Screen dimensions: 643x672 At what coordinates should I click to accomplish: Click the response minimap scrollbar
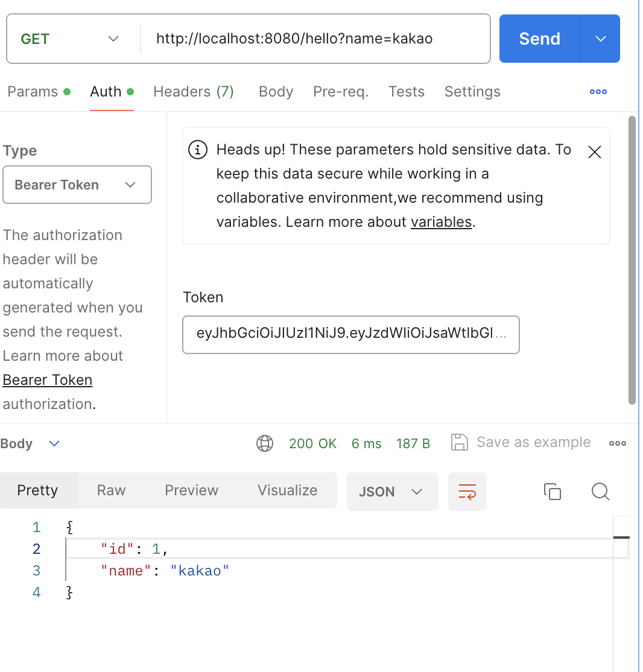pyautogui.click(x=621, y=537)
